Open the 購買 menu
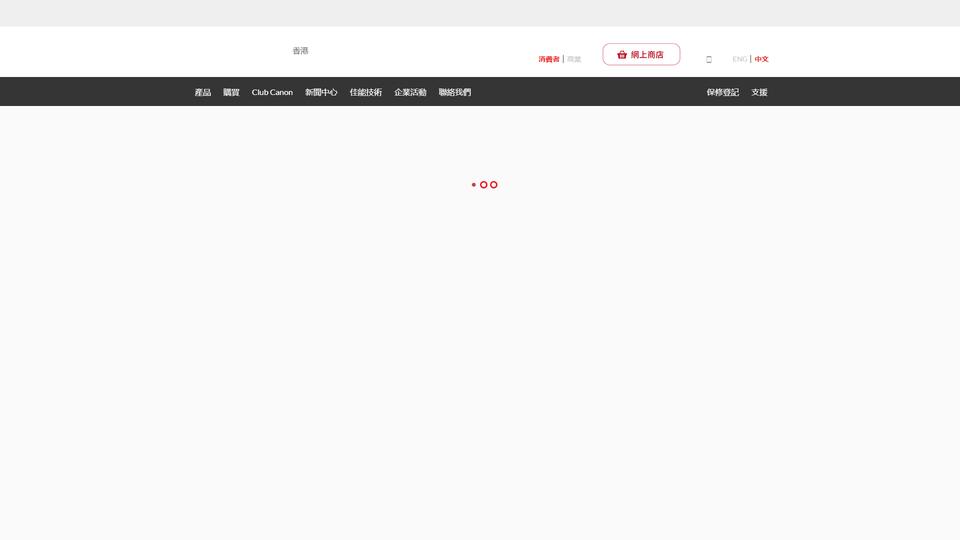Screen dimensions: 960x540 [x=231, y=92]
